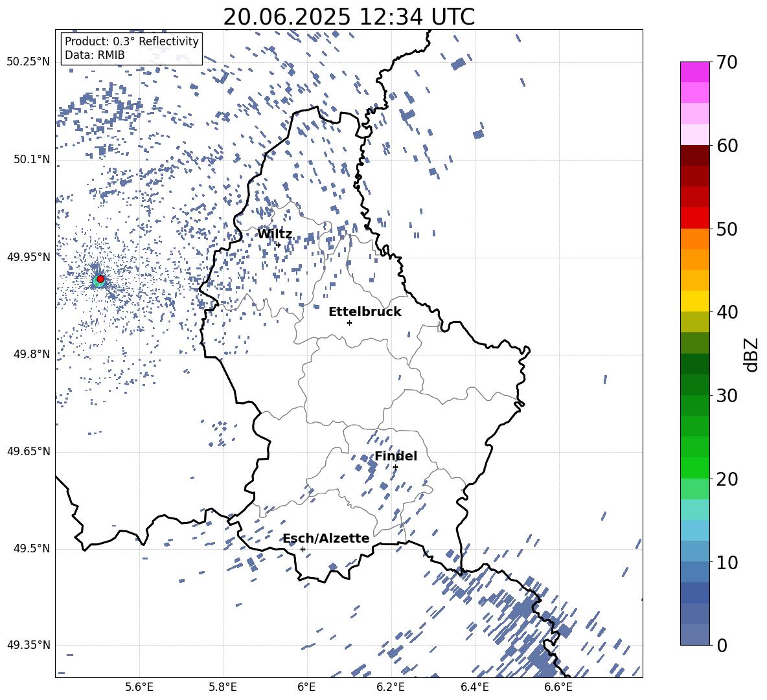
Task: Click the 'Product: 0.3° Reflectivity' text
Action: click(x=132, y=41)
